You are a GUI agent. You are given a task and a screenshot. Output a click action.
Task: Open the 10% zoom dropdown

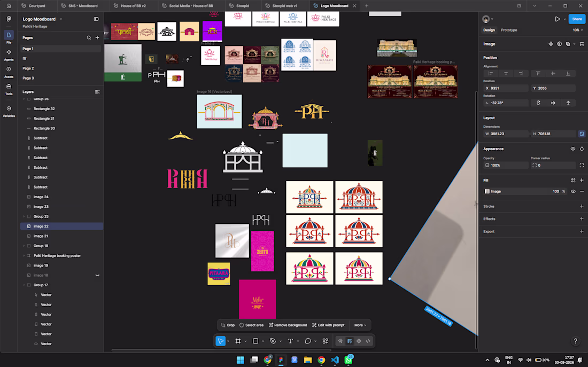(577, 30)
